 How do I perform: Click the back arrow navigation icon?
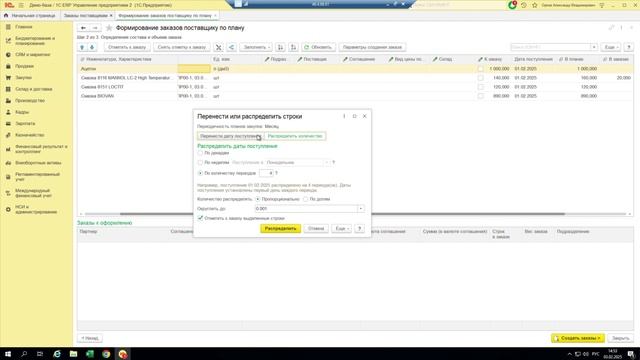(83, 28)
